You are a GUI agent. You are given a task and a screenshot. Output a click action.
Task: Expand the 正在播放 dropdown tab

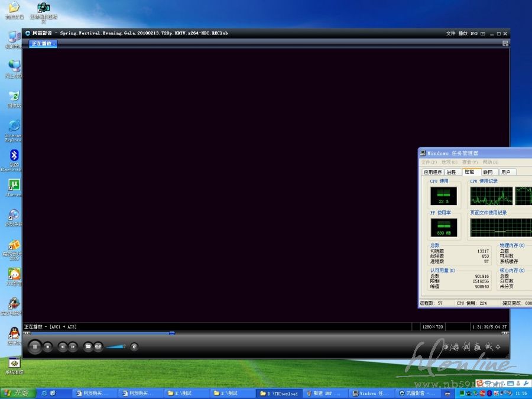coord(43,44)
